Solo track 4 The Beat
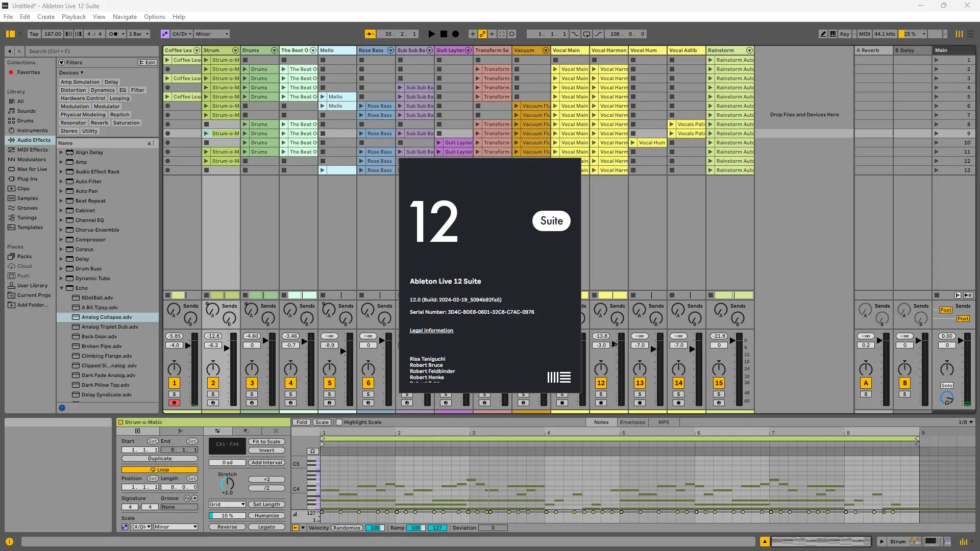The image size is (980, 551). [x=290, y=394]
